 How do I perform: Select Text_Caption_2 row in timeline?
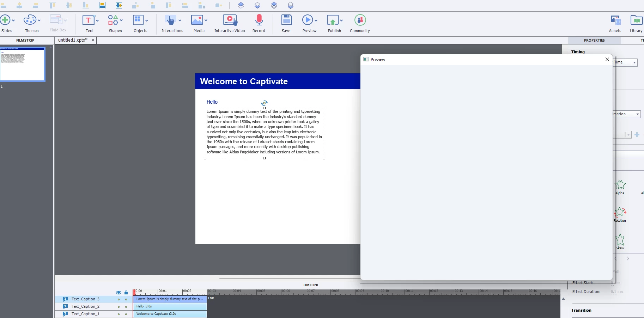click(x=93, y=307)
